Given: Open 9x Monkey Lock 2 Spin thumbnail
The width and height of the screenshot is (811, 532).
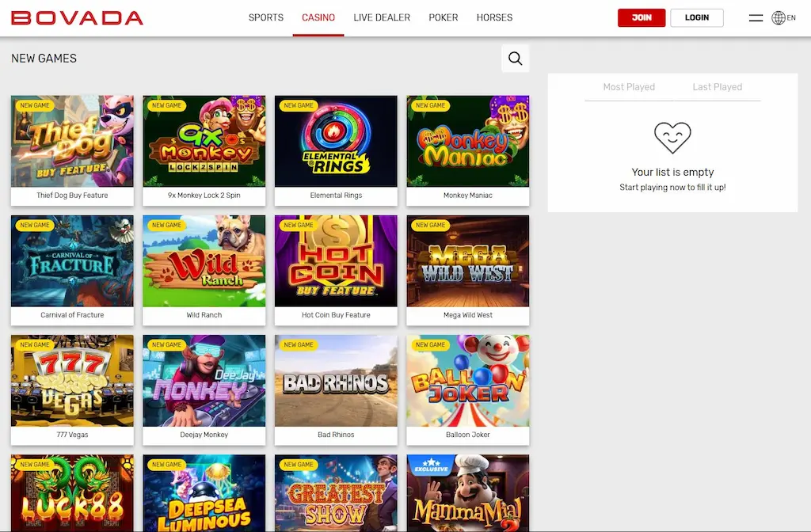Looking at the screenshot, I should coord(204,141).
